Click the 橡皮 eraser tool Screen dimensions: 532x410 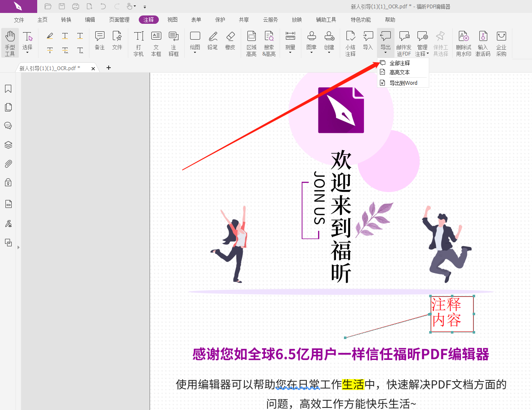coord(230,40)
